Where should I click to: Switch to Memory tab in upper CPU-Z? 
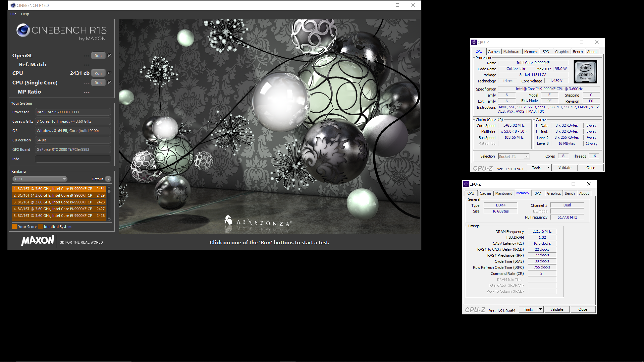pos(530,51)
